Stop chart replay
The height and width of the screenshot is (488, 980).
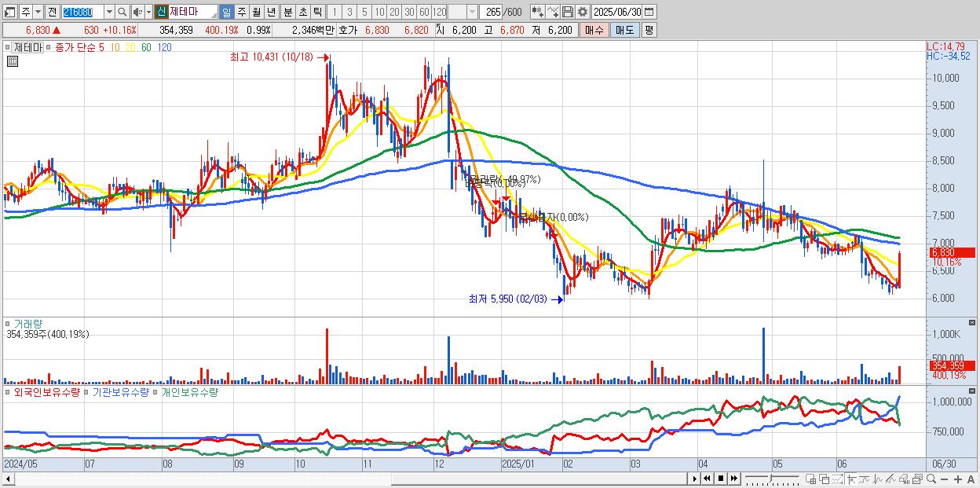point(721,479)
